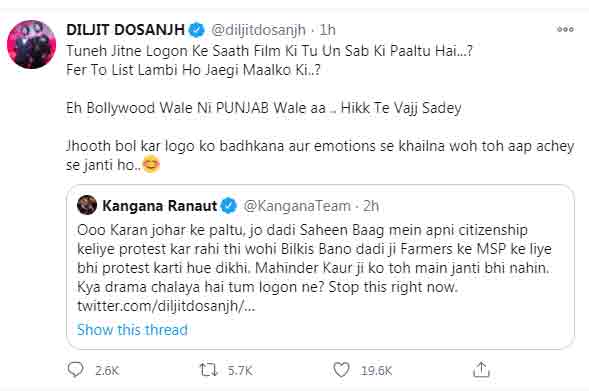Open the share tweet icon
This screenshot has width=589, height=391.
(x=481, y=370)
